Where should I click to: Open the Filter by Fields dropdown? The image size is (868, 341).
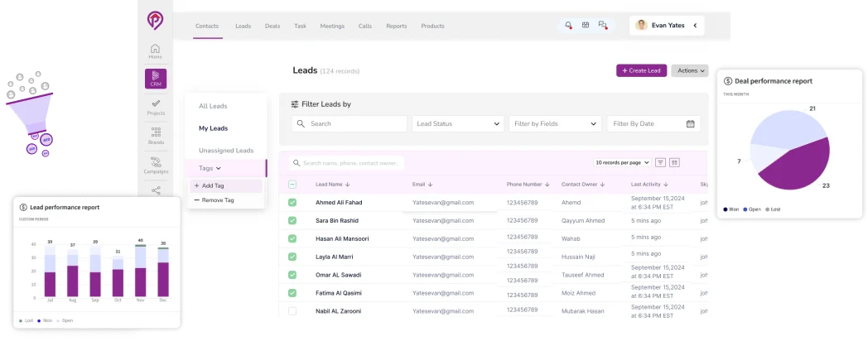(555, 124)
